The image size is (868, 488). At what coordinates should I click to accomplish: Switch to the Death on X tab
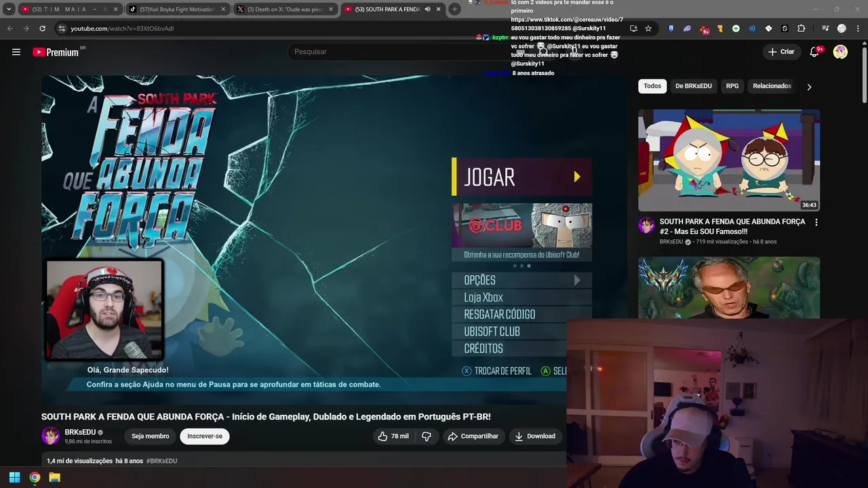[285, 9]
